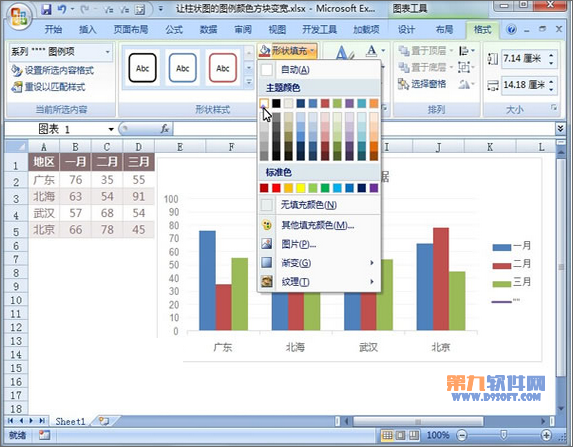Choose 自动(A) fill option
Image resolution: width=573 pixels, height=447 pixels.
pos(319,69)
